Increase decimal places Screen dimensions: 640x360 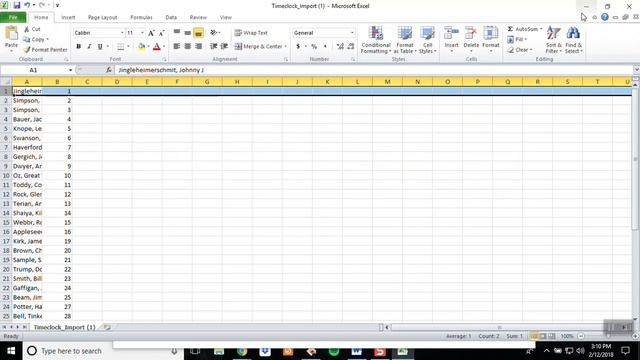click(340, 47)
